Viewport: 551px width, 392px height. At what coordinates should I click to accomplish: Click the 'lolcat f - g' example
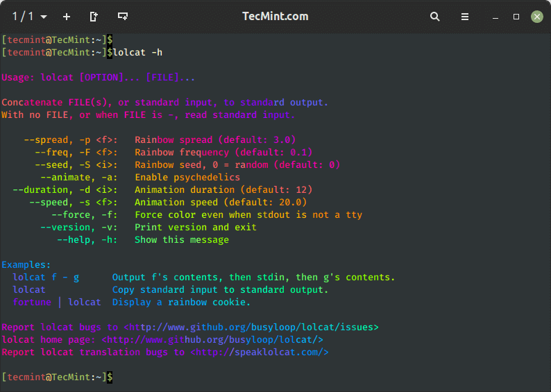point(46,277)
